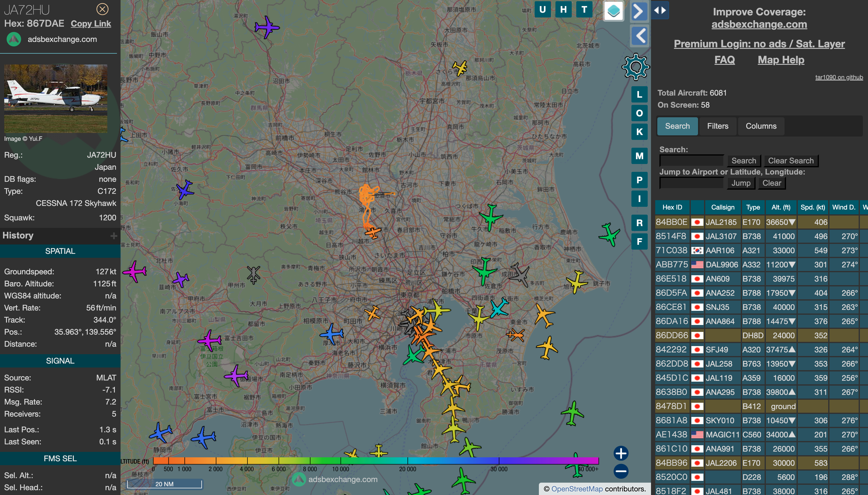This screenshot has height=495, width=868.
Task: Select the cyan aircraft near Yachimata
Action: pos(499,308)
